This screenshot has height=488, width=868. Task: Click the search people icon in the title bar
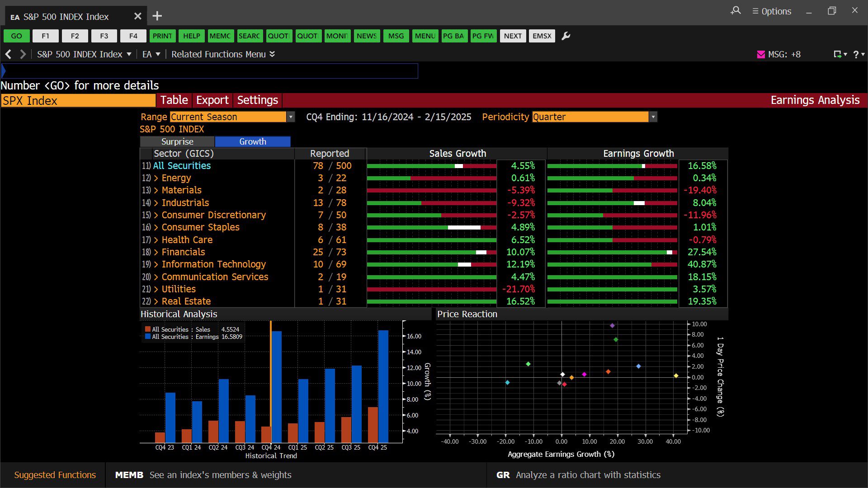click(736, 11)
